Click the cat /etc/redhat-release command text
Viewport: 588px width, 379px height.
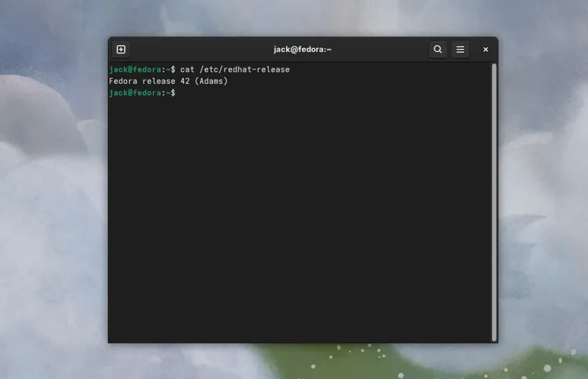tap(235, 70)
